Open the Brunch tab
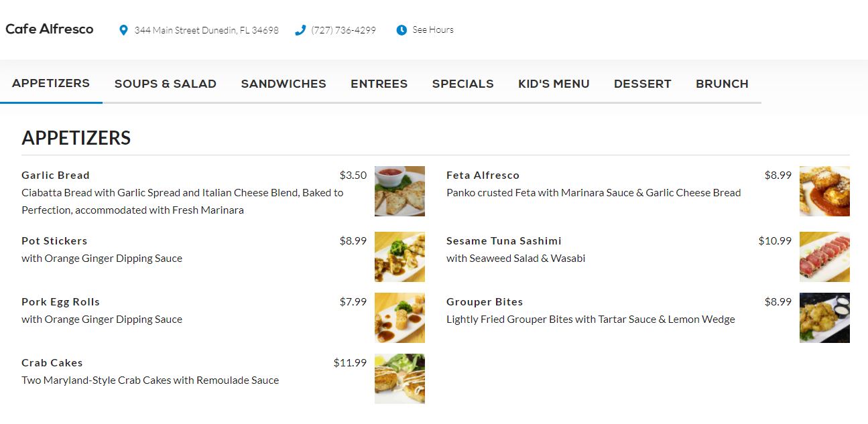This screenshot has width=868, height=424. coord(722,84)
